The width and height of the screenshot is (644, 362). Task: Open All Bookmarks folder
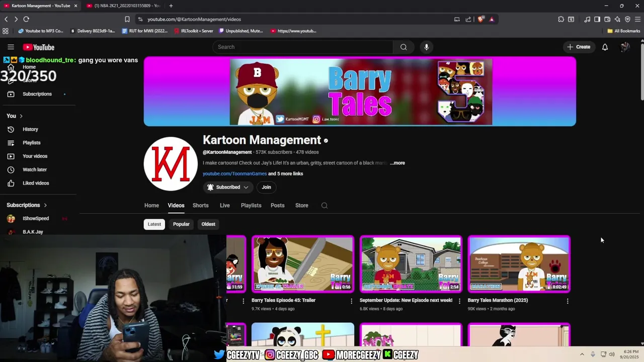point(623,31)
